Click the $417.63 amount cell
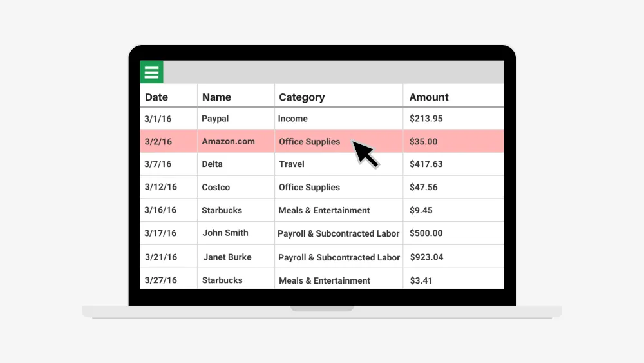Screen dimensions: 644x363 426,164
